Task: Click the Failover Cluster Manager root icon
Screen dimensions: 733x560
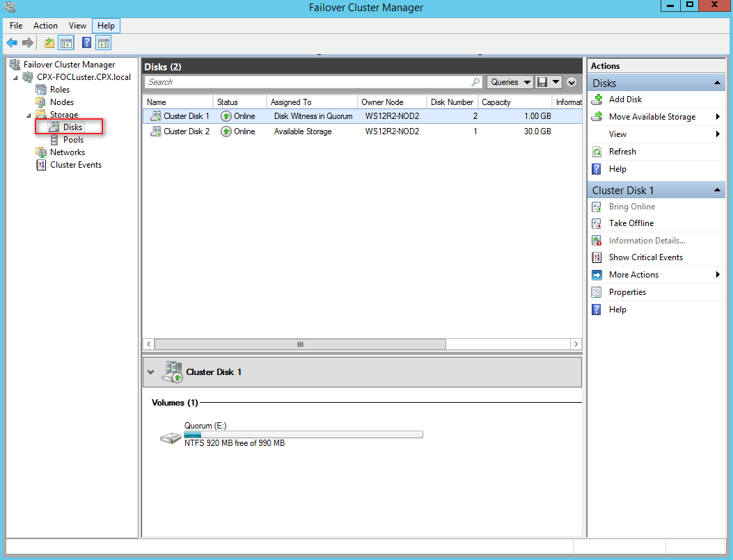Action: tap(15, 65)
